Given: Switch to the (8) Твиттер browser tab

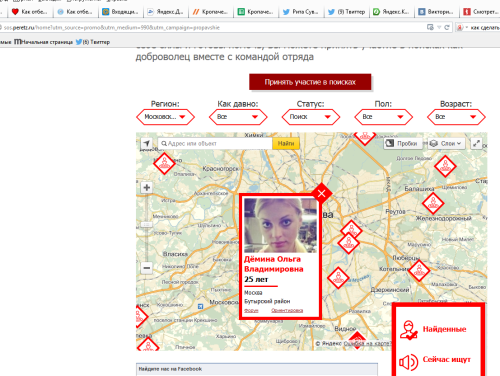Looking at the screenshot, I should [x=346, y=12].
